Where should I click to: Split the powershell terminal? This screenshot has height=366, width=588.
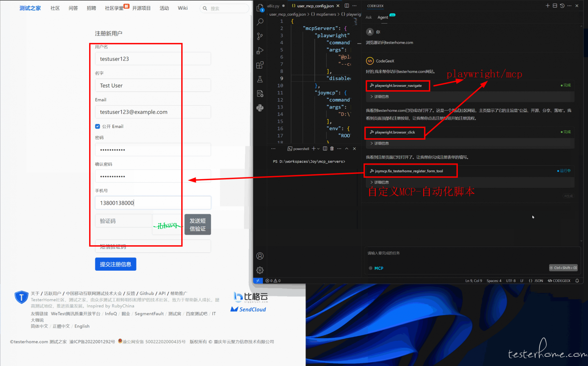pos(325,149)
